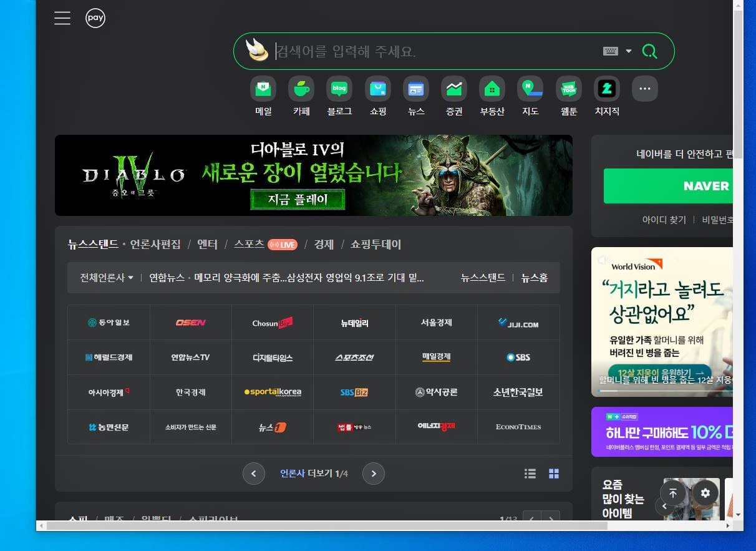Open the 동아일보 press logo
Viewport: 756px width, 551px height.
pos(109,323)
